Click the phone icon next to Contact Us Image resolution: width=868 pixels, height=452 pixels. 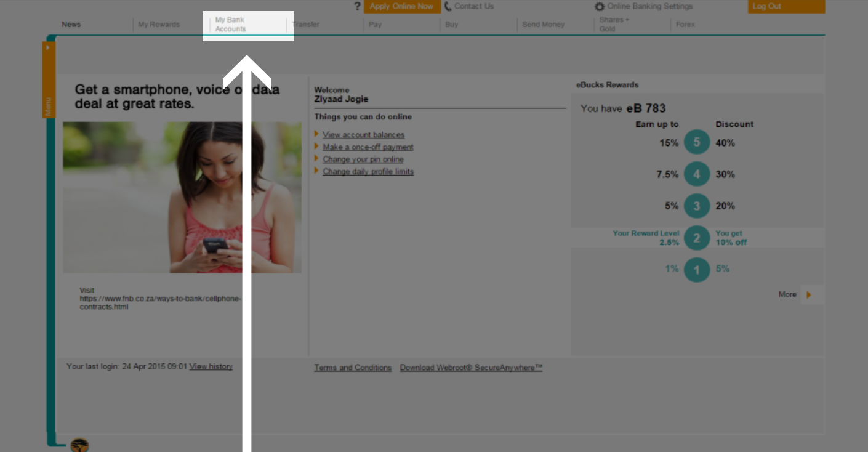448,6
